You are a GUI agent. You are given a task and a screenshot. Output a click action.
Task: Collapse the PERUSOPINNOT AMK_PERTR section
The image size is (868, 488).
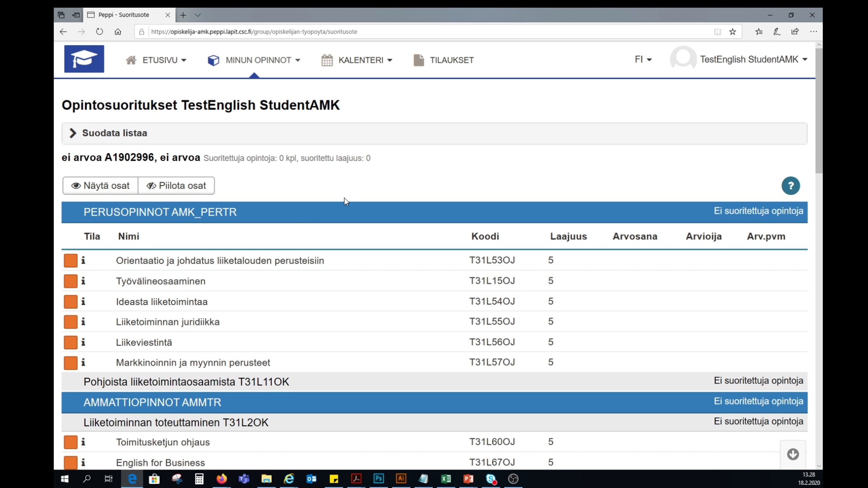[x=434, y=212]
